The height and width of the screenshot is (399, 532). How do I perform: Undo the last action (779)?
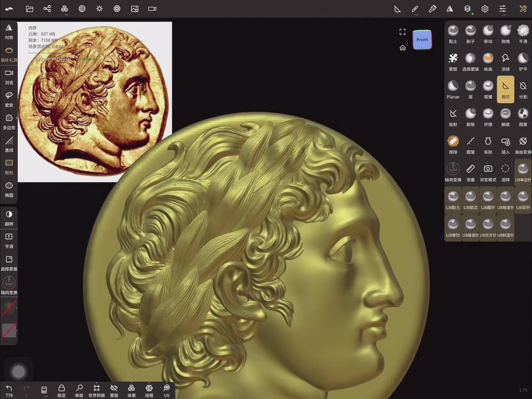click(9, 391)
